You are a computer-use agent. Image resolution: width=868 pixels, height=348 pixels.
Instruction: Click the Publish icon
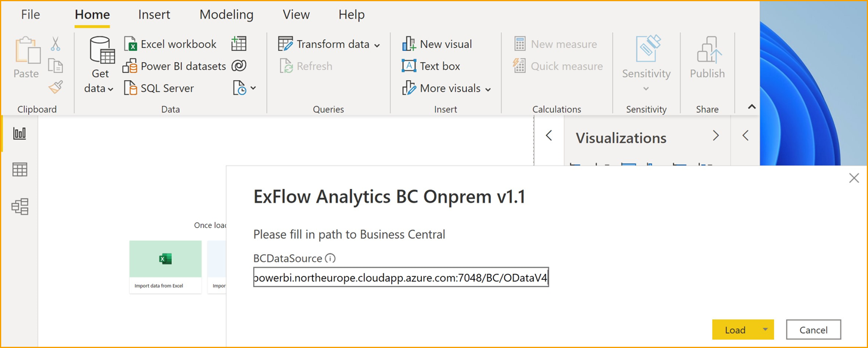pos(707,57)
